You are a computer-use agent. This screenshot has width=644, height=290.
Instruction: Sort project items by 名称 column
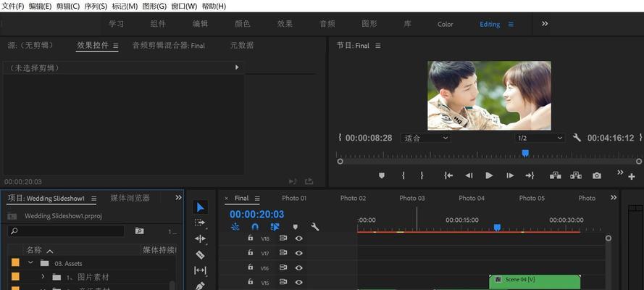point(34,249)
